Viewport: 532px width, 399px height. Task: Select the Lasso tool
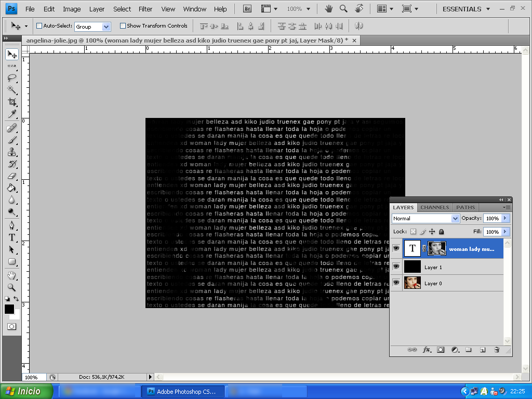point(11,78)
